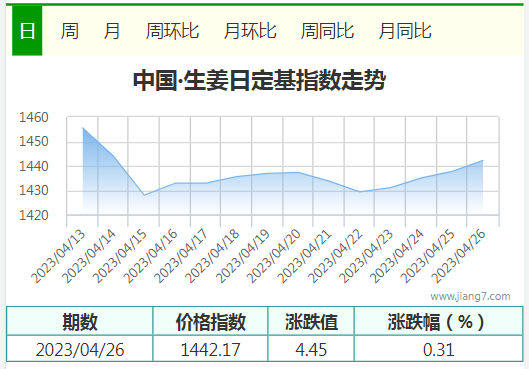Select the 1442.17 price index cell
529x369 pixels.
(211, 349)
